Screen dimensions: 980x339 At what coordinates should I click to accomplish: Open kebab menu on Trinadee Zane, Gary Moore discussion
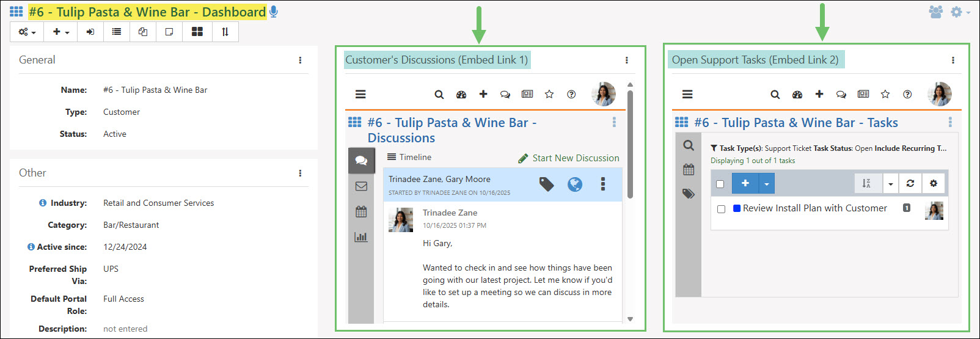click(603, 184)
